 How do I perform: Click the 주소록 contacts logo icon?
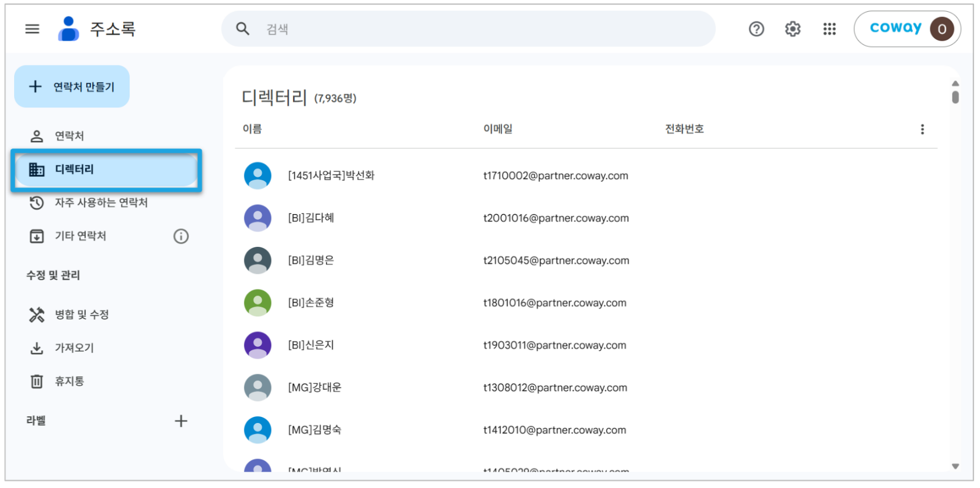[x=68, y=29]
